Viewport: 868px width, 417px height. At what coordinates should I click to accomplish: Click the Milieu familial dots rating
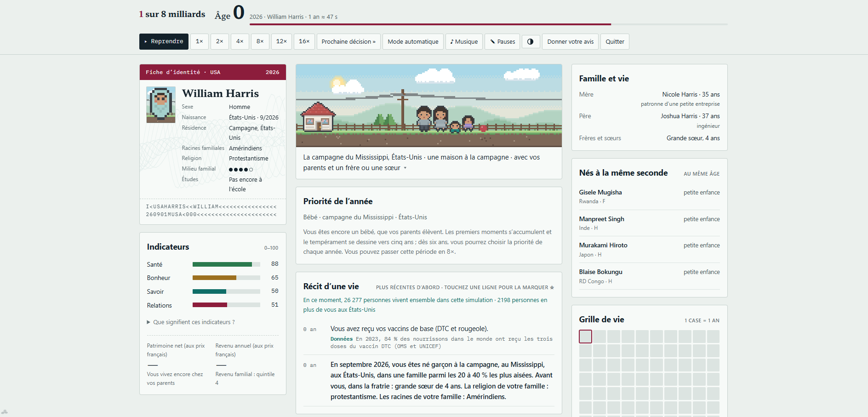(241, 170)
